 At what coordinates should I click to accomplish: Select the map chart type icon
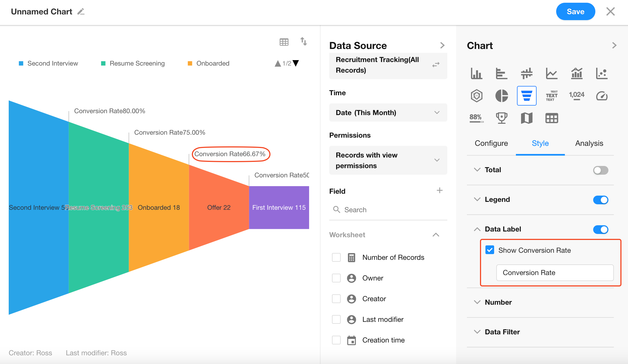click(527, 118)
